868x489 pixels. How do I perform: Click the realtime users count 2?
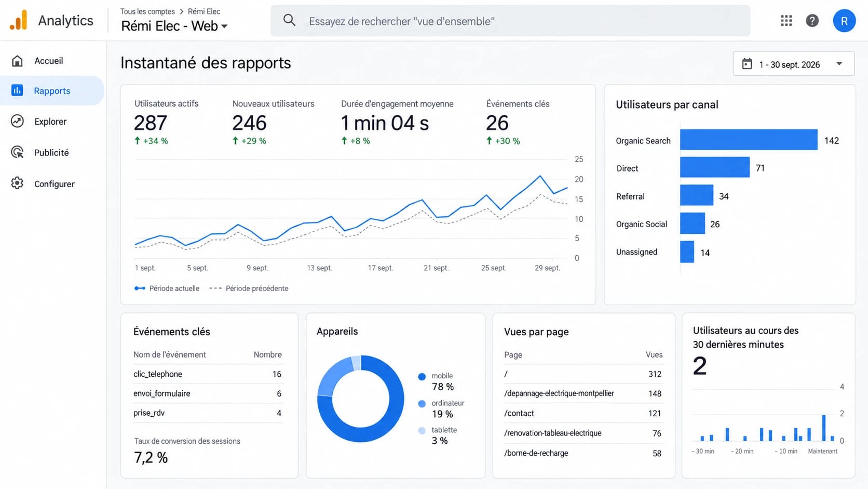point(700,366)
